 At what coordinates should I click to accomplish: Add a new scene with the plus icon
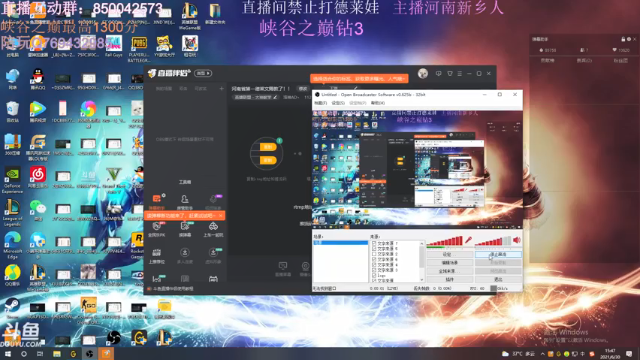tap(221, 88)
